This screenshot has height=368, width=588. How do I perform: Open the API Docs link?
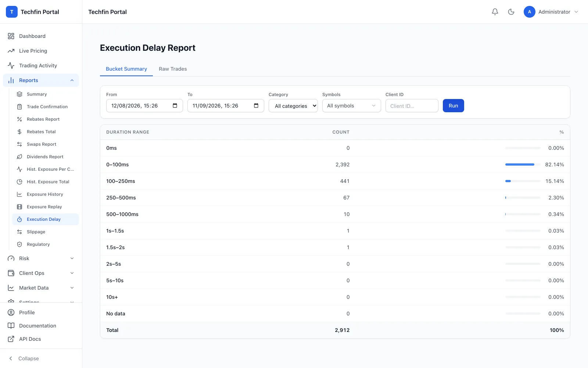[41, 339]
